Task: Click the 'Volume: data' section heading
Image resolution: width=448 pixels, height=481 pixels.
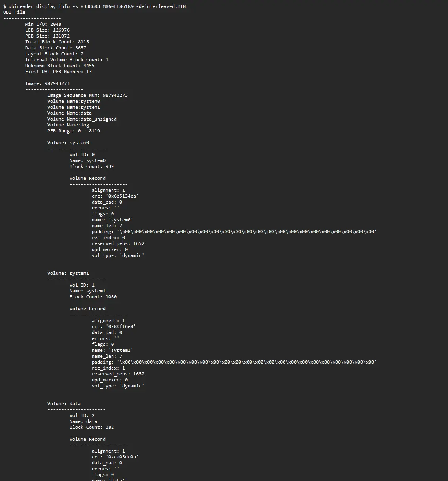Action: coord(64,404)
